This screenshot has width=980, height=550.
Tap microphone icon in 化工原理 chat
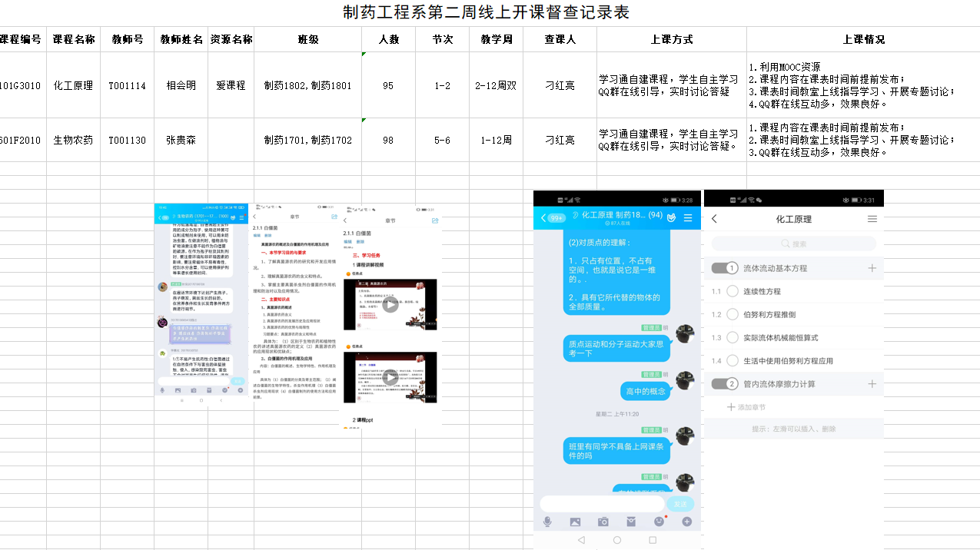[x=547, y=522]
